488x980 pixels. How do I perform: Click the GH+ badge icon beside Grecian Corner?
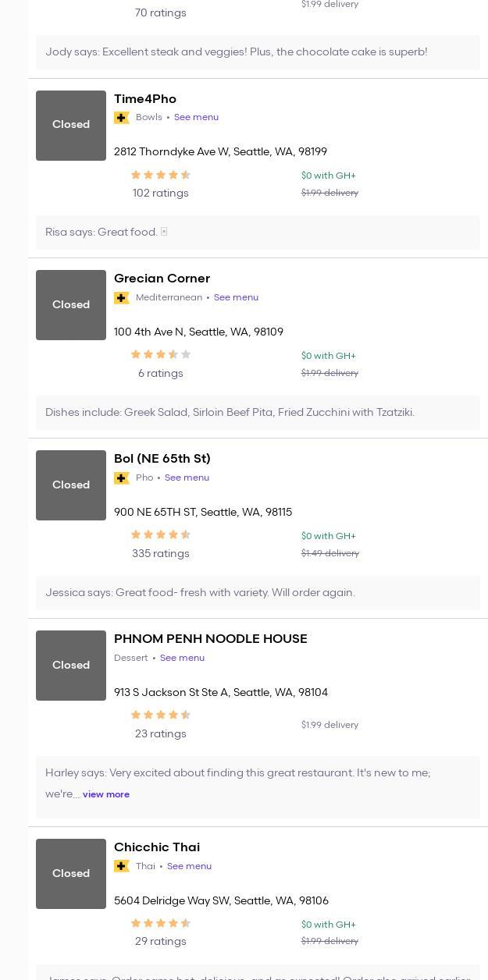[x=122, y=298]
